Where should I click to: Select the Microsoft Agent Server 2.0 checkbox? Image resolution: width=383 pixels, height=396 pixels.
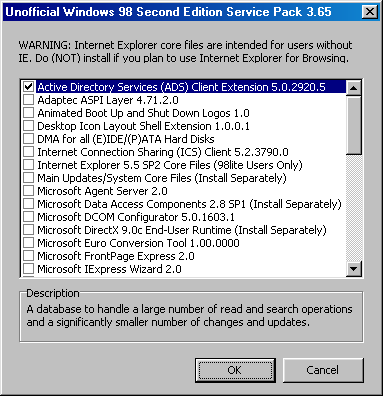(29, 191)
